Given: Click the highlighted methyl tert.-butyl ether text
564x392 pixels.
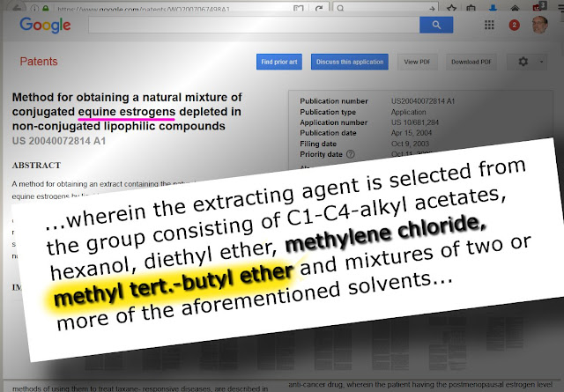Looking at the screenshot, I should coord(173,285).
